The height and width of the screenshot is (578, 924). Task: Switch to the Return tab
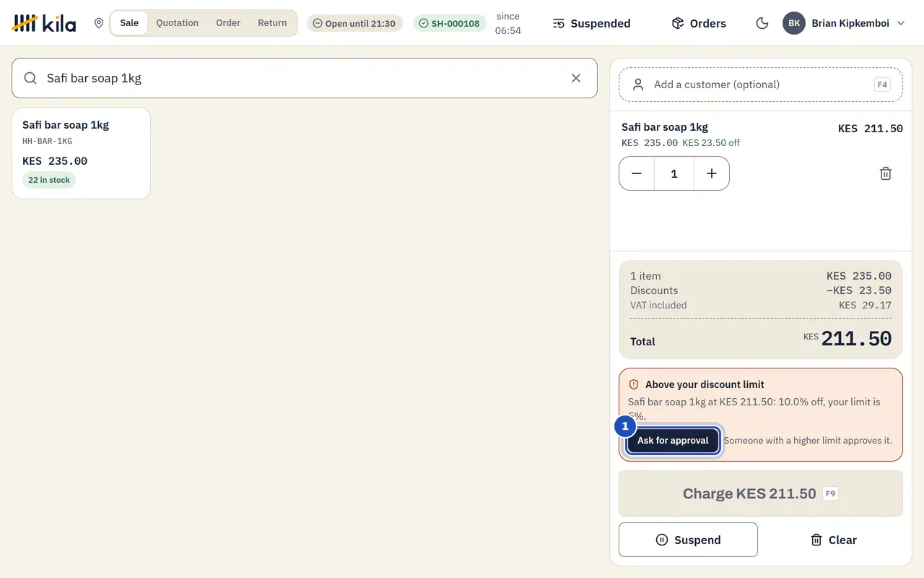[x=272, y=23]
